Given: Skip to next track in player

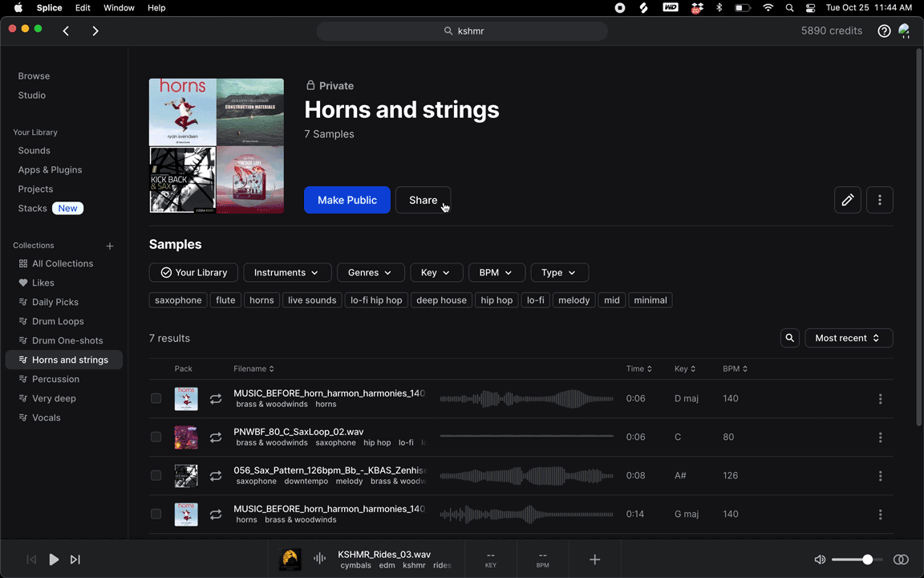Looking at the screenshot, I should (75, 560).
